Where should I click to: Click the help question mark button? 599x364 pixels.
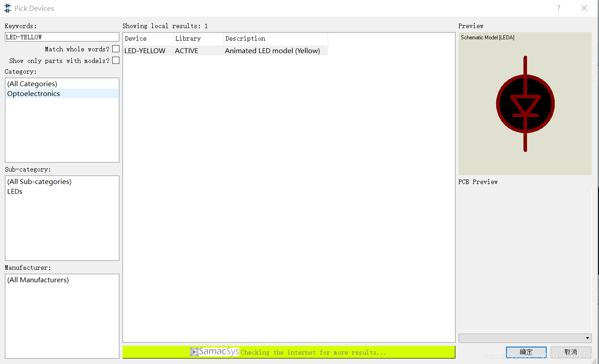click(558, 8)
